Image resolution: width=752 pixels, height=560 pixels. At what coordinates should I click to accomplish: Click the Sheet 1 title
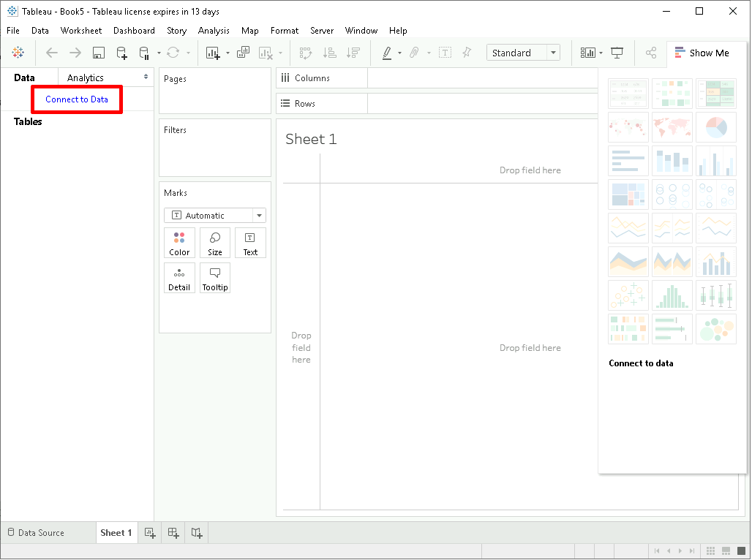[311, 139]
